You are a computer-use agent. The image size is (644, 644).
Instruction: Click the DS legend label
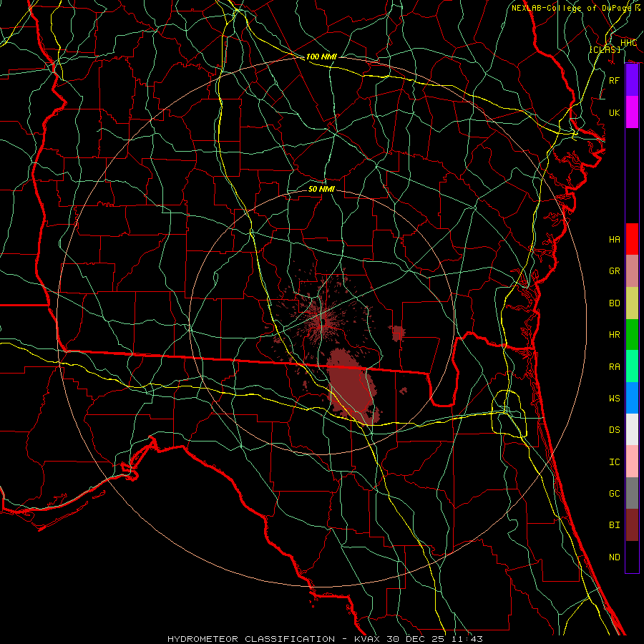pyautogui.click(x=615, y=430)
